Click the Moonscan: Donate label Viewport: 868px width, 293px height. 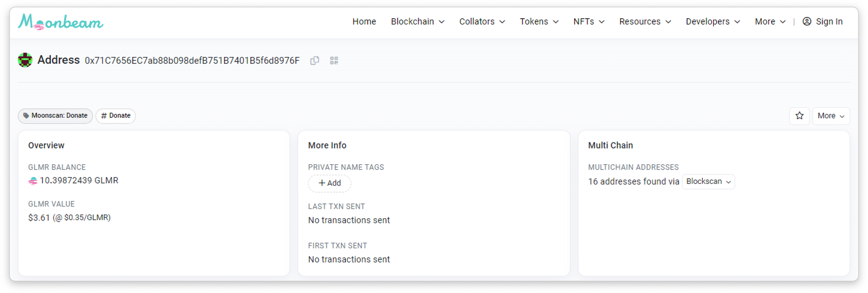pos(55,116)
